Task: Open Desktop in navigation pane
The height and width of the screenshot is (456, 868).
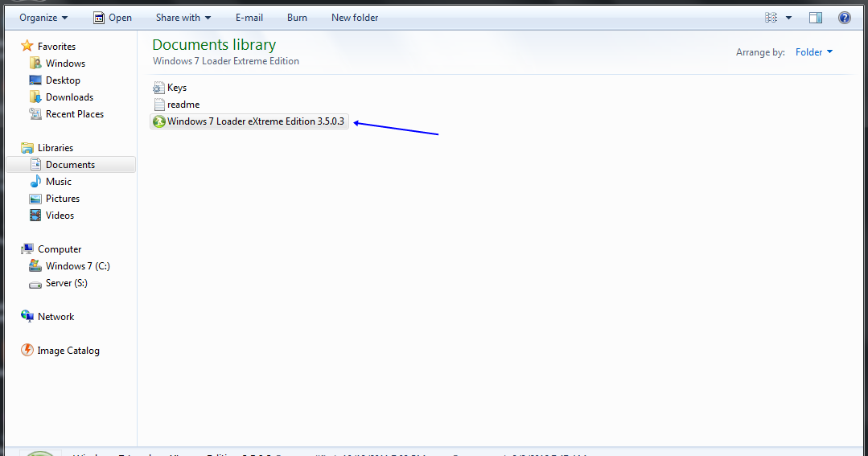Action: 63,80
